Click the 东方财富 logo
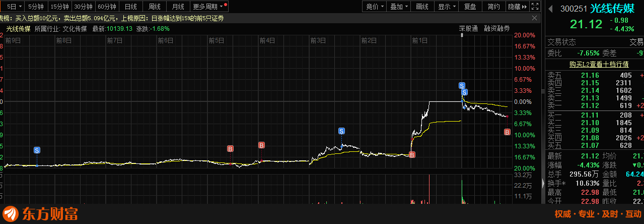Screen dimensions: 644x224 40,213
